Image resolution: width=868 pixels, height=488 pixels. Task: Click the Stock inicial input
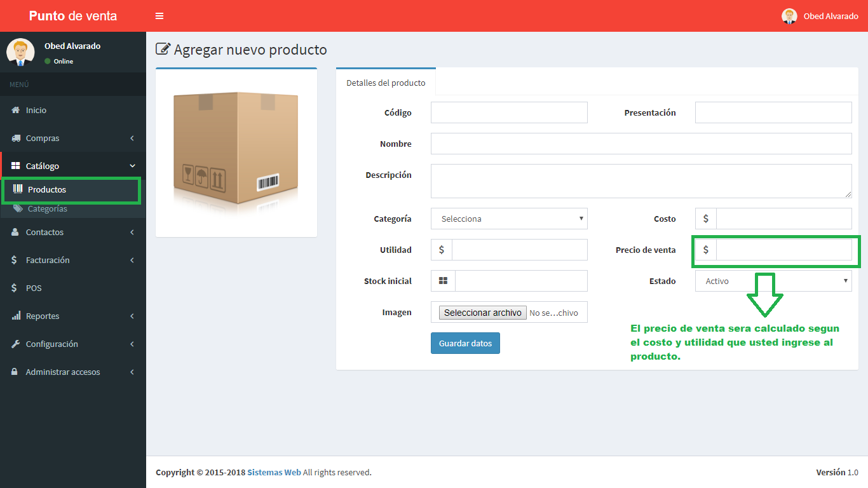tap(521, 281)
